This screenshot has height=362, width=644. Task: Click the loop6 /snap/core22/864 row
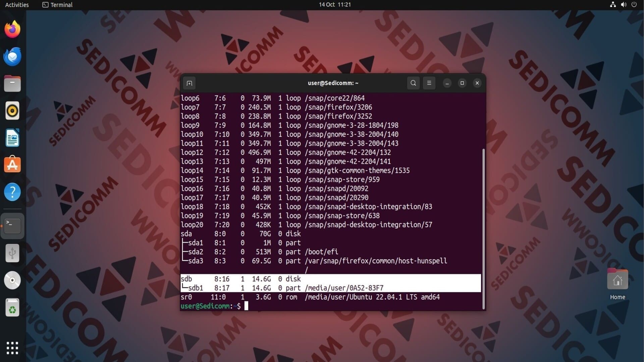pos(273,98)
